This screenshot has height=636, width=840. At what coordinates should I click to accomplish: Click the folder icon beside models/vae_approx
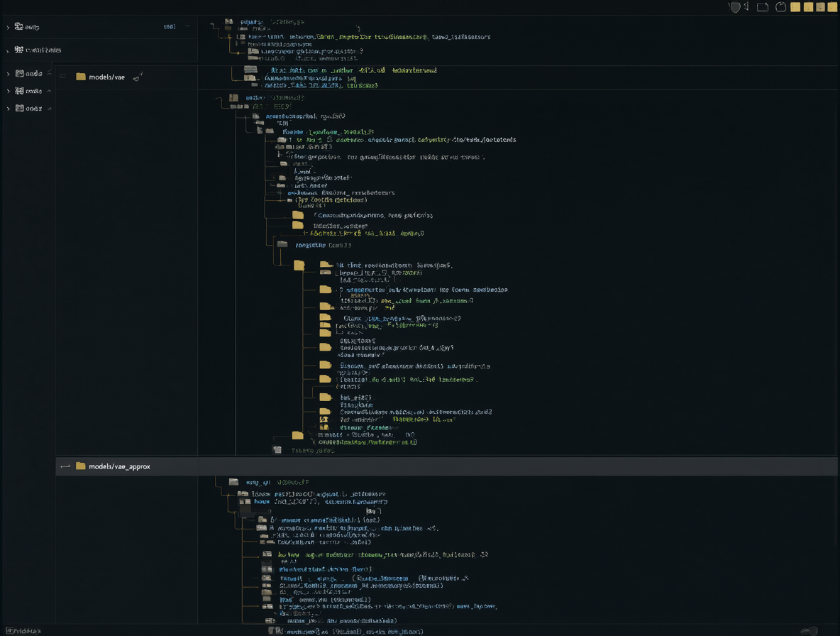[x=81, y=466]
